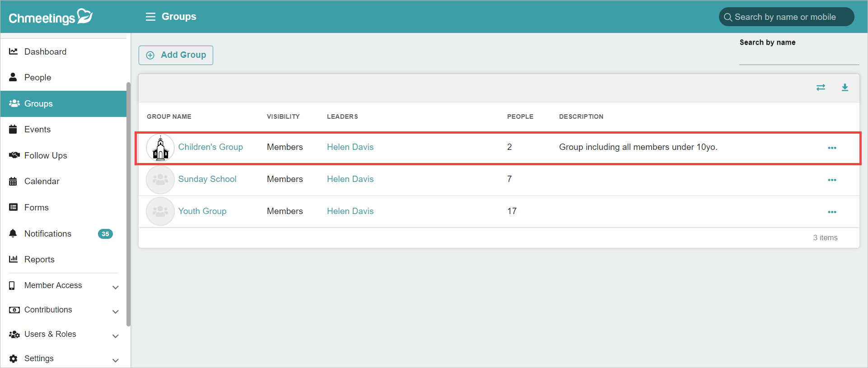Click the People person icon
This screenshot has width=868, height=368.
point(13,77)
